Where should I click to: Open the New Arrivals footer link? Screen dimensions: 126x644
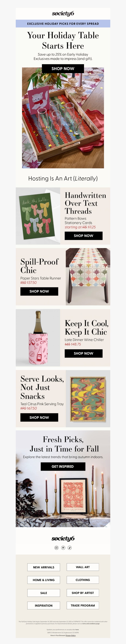click(x=44, y=567)
